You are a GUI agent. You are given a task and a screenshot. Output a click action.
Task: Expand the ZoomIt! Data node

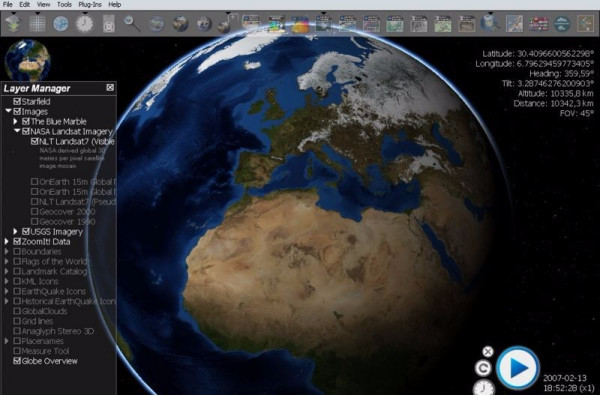[7, 242]
